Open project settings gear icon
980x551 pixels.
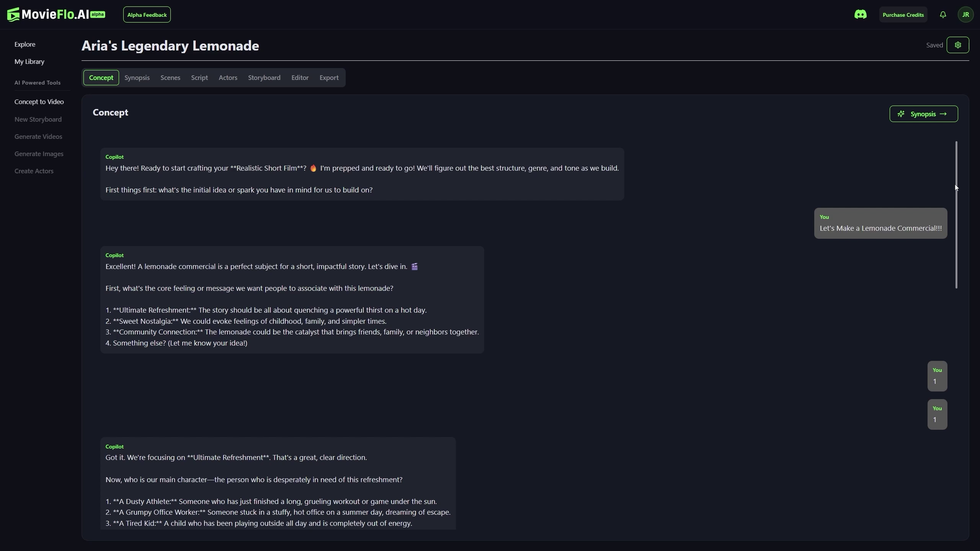pyautogui.click(x=958, y=45)
